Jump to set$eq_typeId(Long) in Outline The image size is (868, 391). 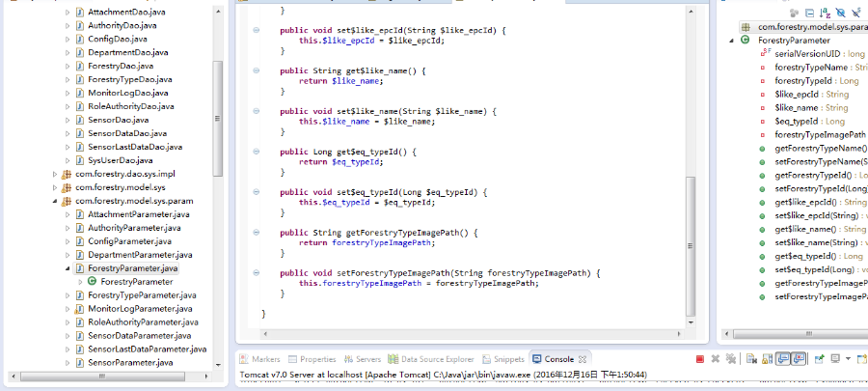821,269
